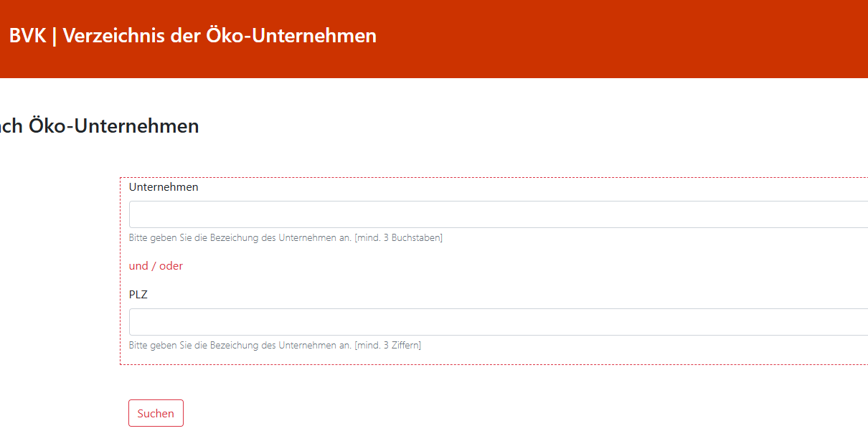Click the red 'und / oder' text
868x436 pixels.
coord(156,266)
